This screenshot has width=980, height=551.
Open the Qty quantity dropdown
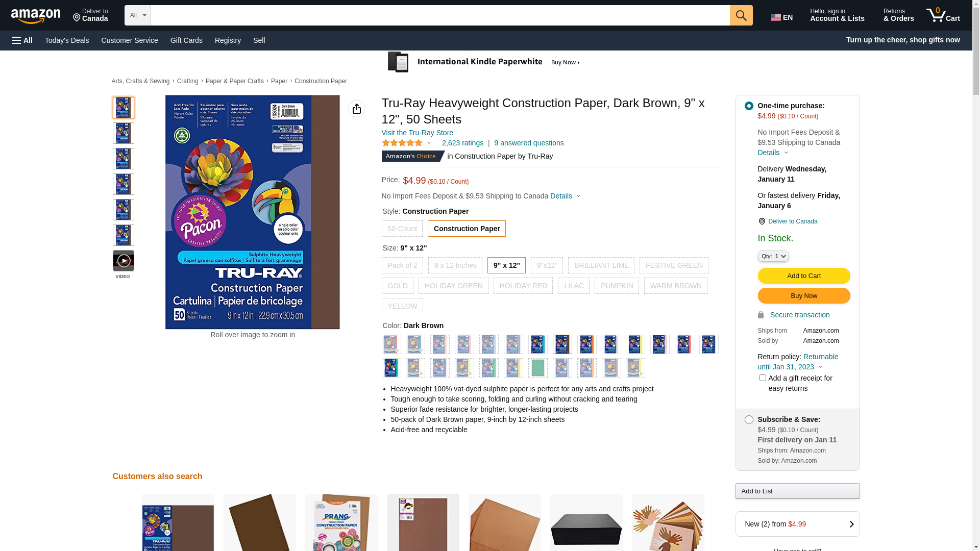tap(773, 256)
